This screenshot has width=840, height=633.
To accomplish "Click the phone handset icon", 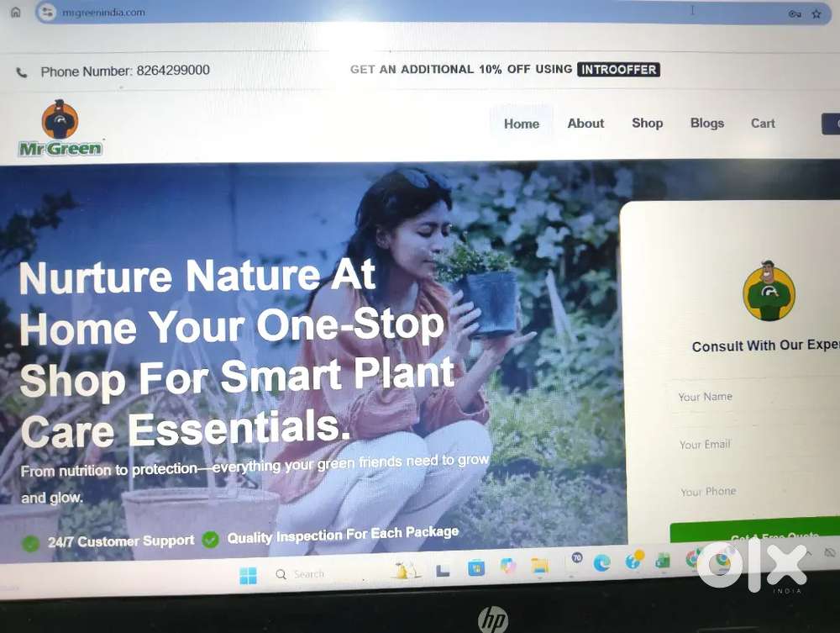I will [x=22, y=72].
